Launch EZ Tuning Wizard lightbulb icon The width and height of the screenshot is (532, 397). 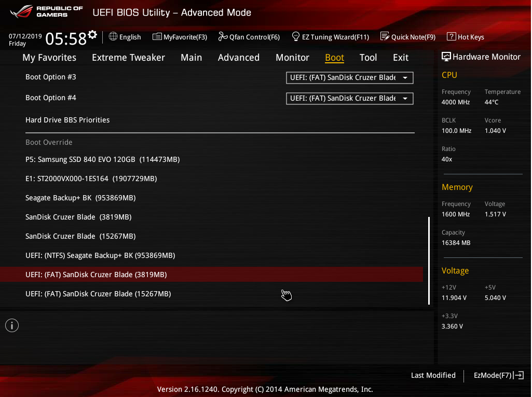tap(296, 37)
